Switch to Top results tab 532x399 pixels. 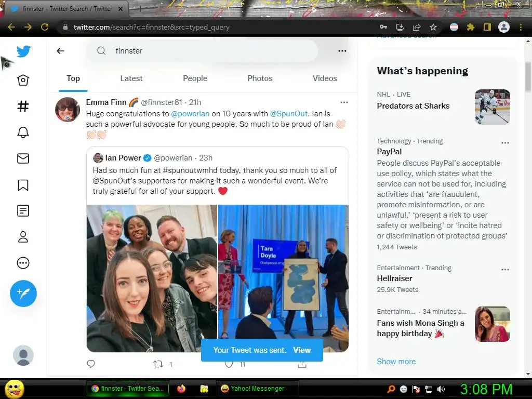tap(73, 78)
